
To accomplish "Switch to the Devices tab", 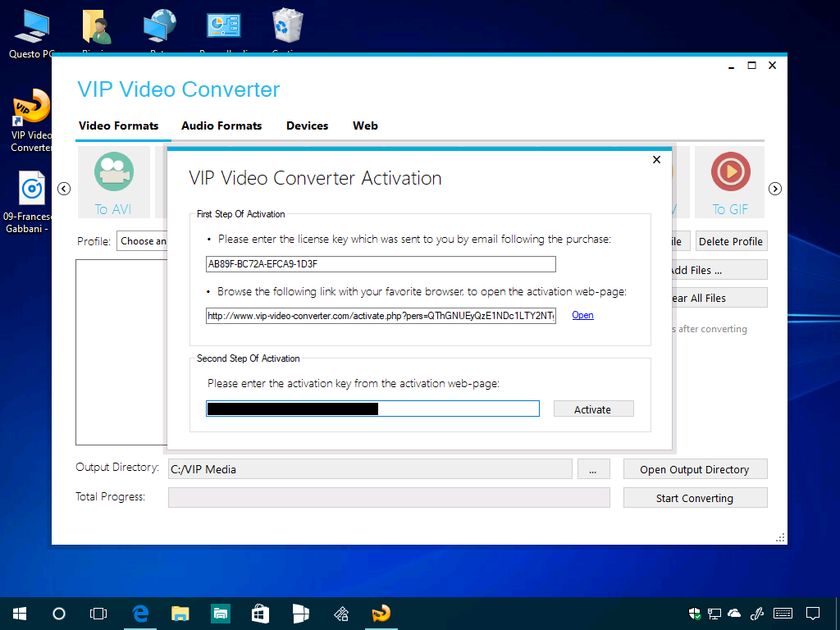I will 307,126.
